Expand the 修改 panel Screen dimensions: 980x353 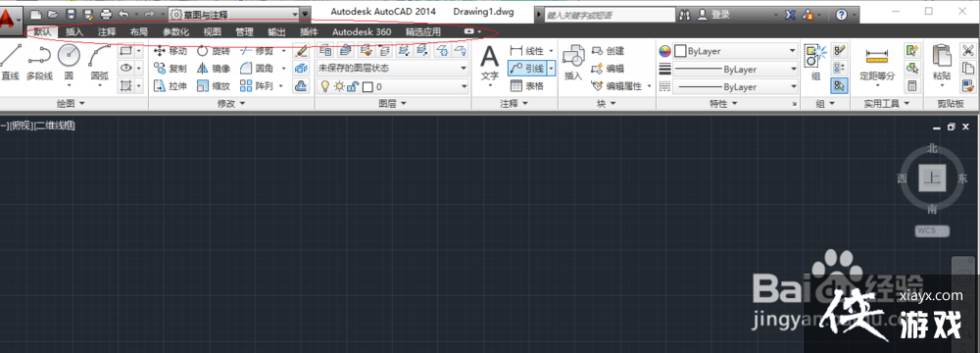coord(232,103)
